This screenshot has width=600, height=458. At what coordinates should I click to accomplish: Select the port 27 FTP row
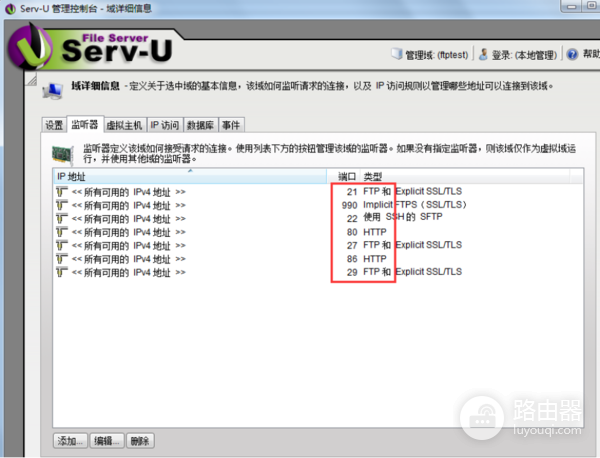click(x=318, y=245)
